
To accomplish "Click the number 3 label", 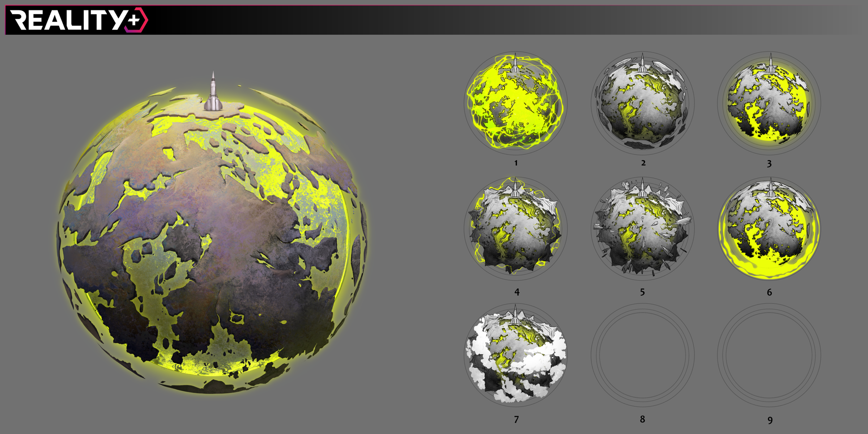I will (769, 164).
